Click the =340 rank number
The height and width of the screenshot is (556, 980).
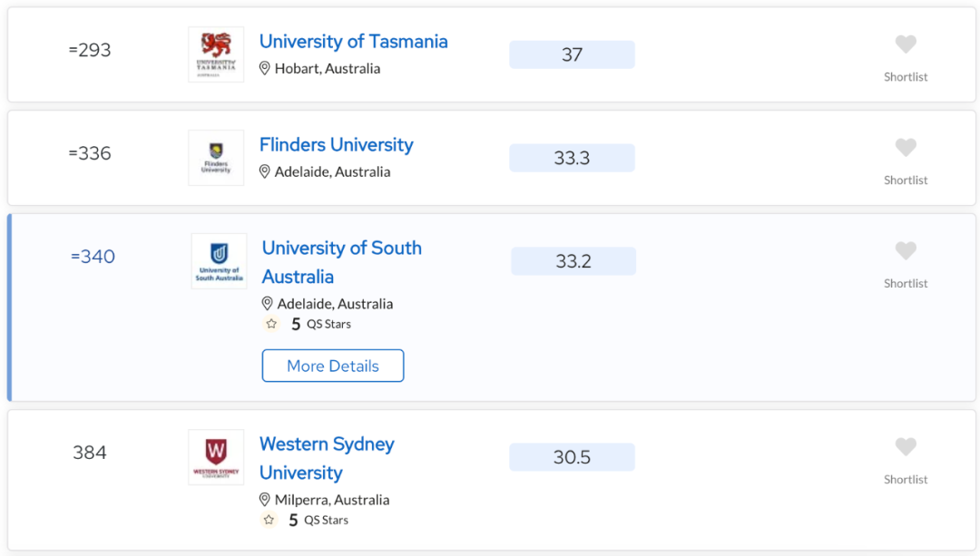coord(93,256)
